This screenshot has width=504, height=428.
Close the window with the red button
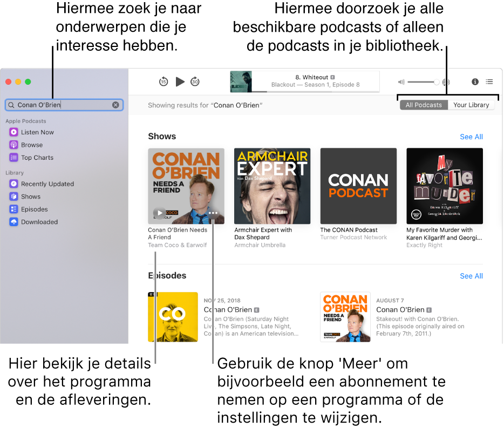[x=8, y=81]
